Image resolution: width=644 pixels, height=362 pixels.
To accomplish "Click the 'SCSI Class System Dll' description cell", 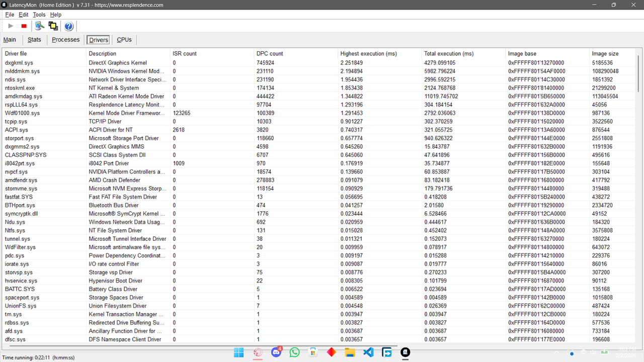I will click(117, 155).
